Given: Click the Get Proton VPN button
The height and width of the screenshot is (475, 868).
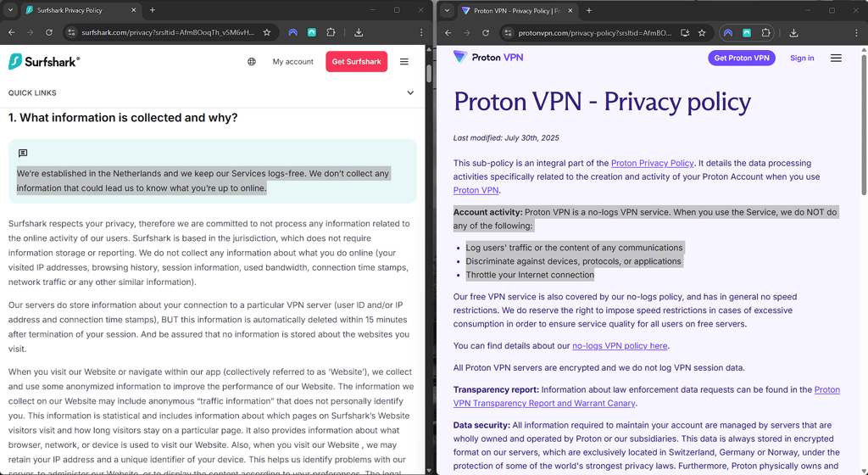Looking at the screenshot, I should 742,58.
